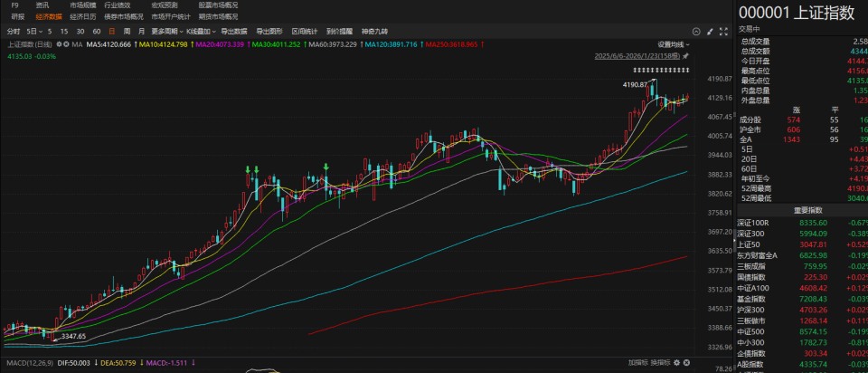Activate 神奇九转 indicator
The height and width of the screenshot is (373, 868).
pos(374,32)
